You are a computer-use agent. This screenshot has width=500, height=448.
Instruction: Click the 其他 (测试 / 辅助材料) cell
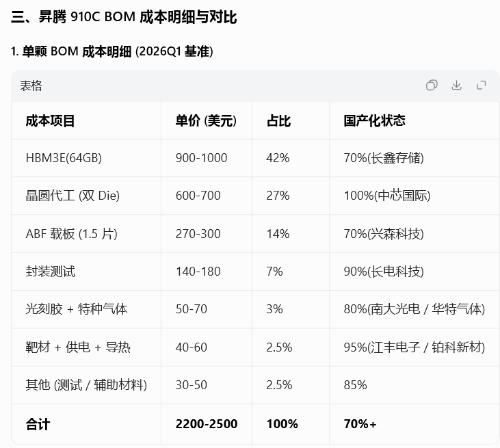86,385
